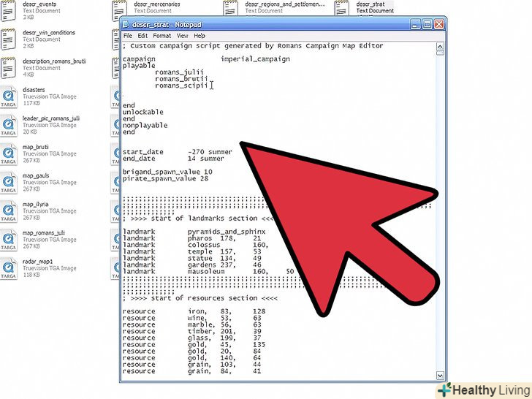
Task: Click the scrollbar up arrow in Notepad
Action: [440, 47]
